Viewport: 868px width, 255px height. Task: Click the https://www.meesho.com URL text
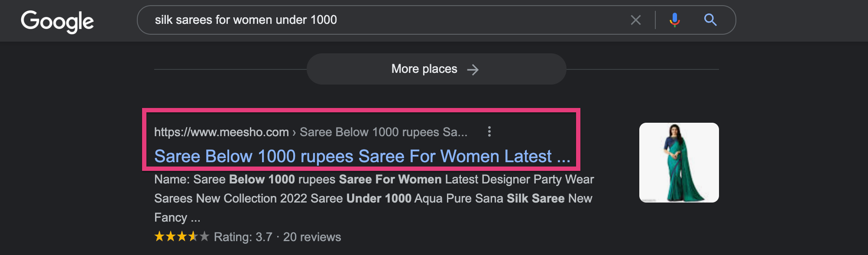tap(221, 132)
